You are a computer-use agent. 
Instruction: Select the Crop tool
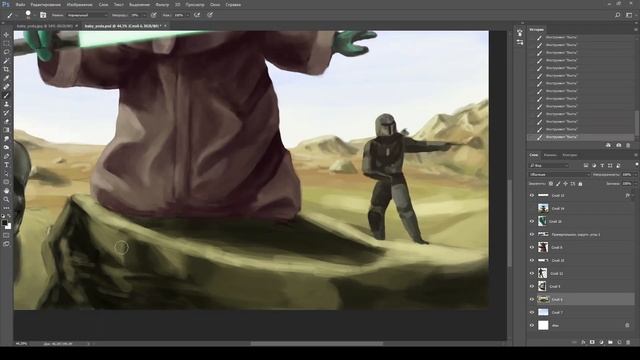(x=6, y=69)
